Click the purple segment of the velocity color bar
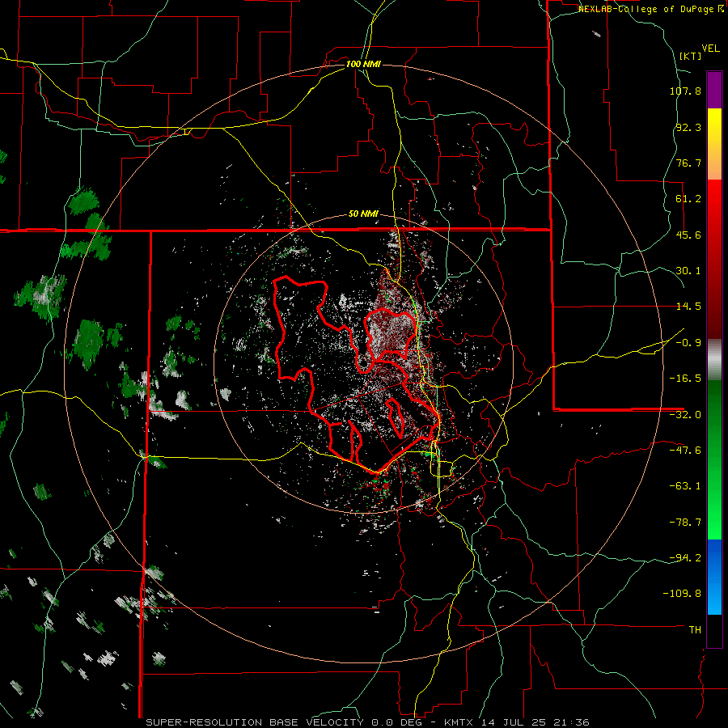The height and width of the screenshot is (728, 728). (x=714, y=90)
